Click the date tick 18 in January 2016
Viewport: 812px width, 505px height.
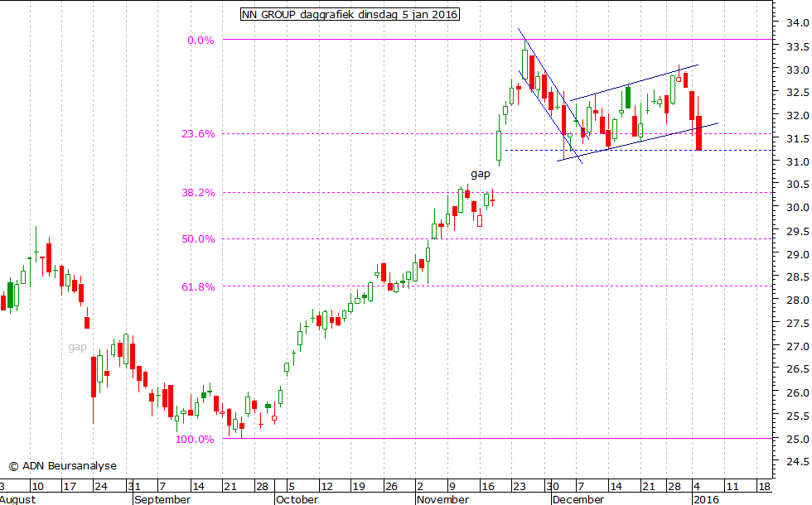(764, 487)
